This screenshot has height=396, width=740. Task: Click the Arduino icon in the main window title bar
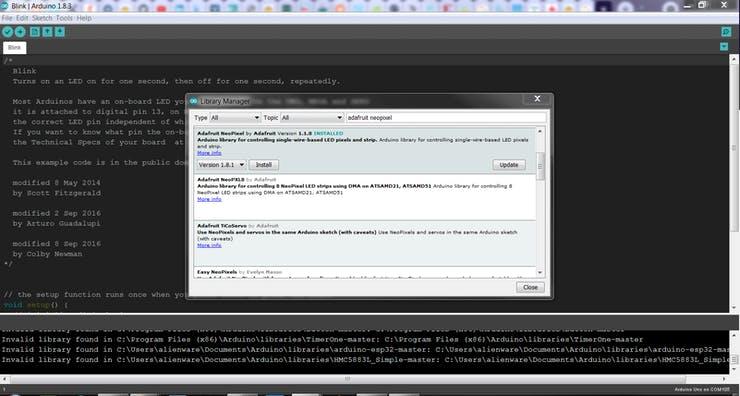pyautogui.click(x=5, y=6)
